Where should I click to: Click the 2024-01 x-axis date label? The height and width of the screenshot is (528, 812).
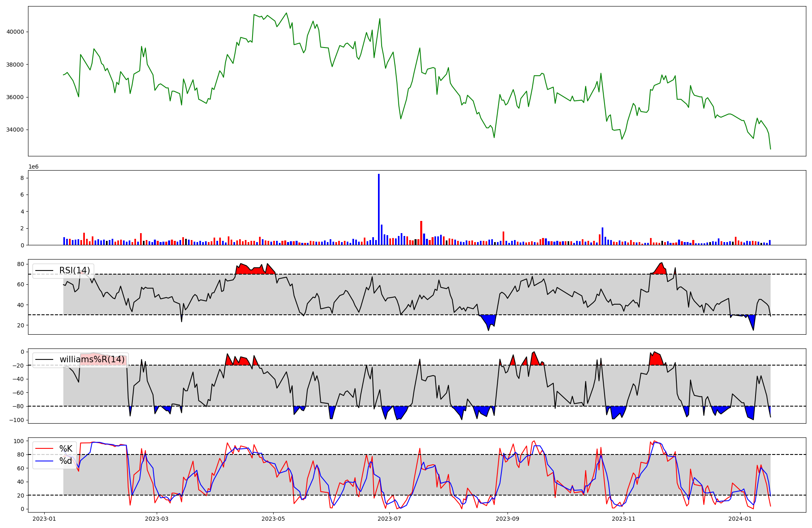point(740,519)
